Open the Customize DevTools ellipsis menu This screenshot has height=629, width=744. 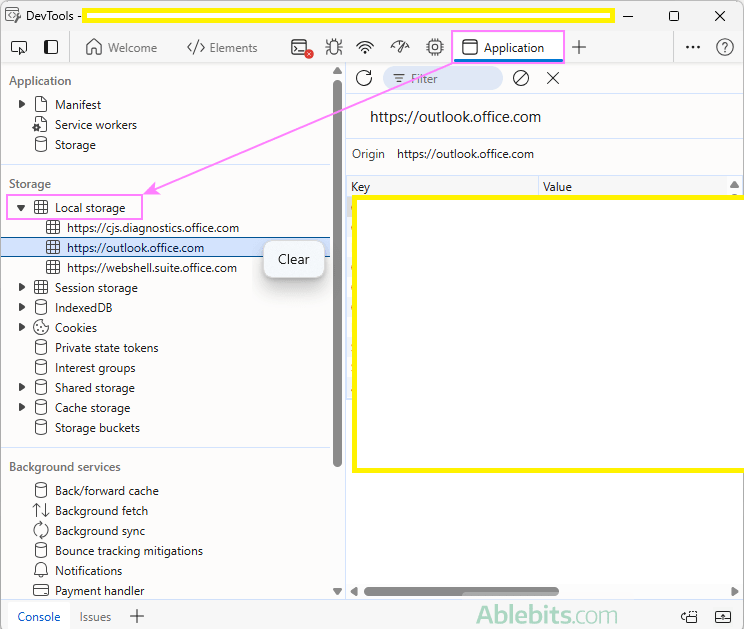click(x=693, y=47)
